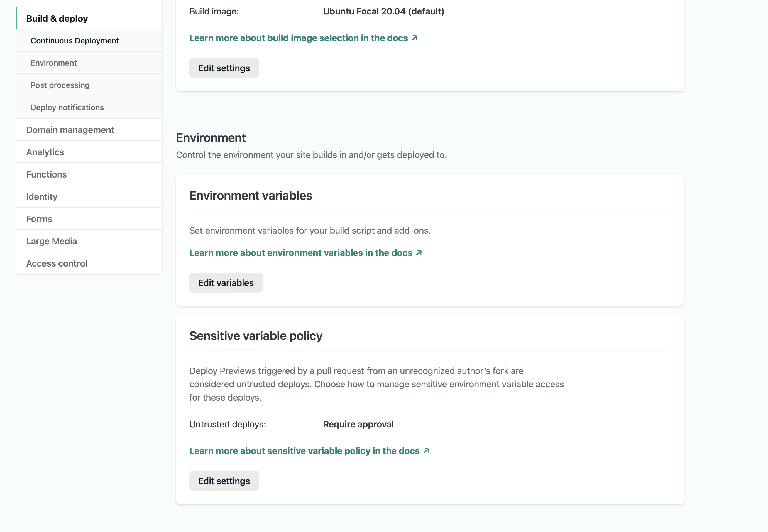Open sensitive variable policy docs

(305, 451)
